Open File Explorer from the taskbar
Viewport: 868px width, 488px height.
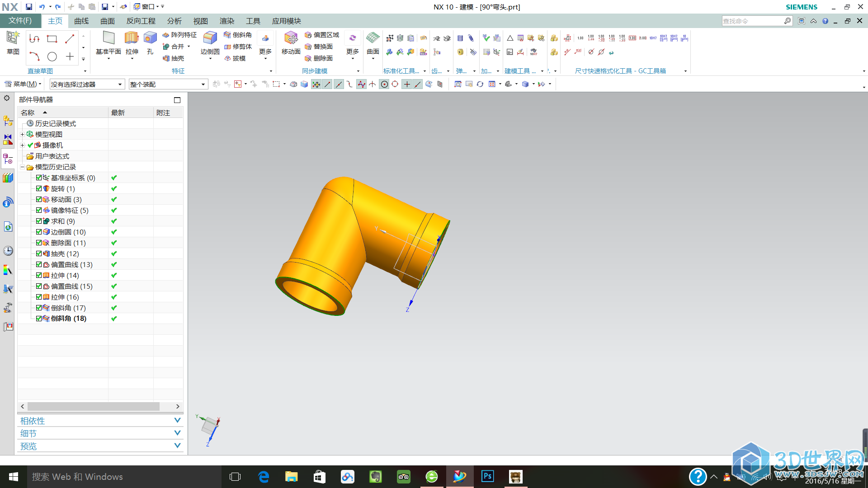pos(291,476)
